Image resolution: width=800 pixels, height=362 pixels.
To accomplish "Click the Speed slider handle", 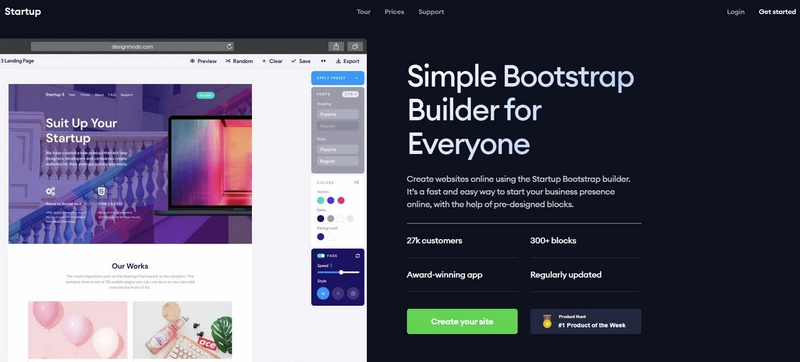I will [341, 272].
